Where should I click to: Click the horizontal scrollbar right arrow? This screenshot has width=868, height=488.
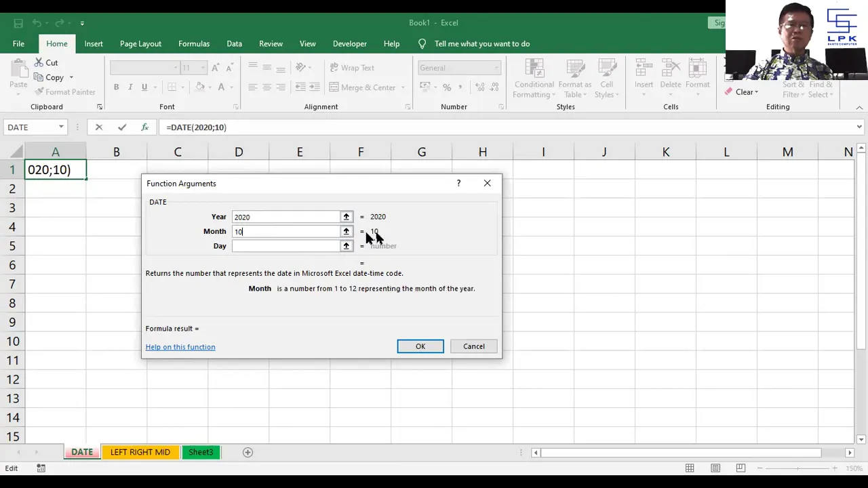point(850,452)
